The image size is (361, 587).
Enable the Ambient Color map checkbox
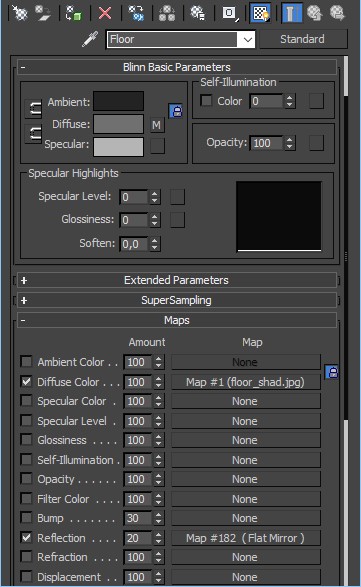(x=26, y=362)
